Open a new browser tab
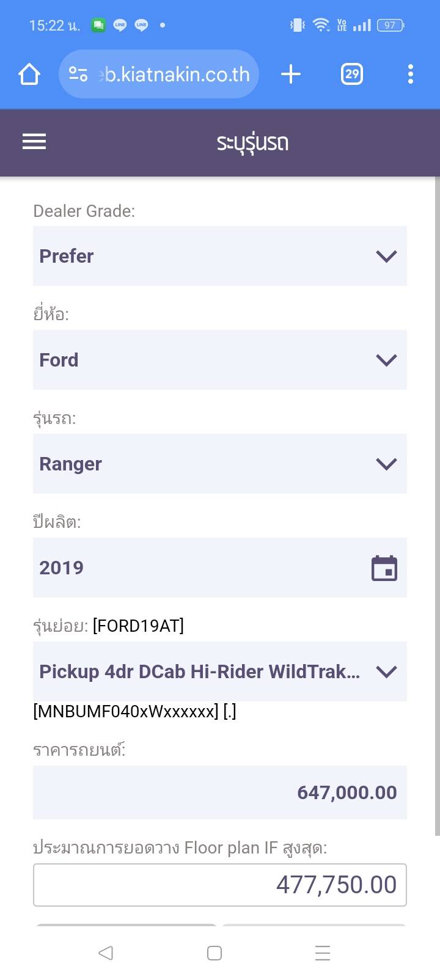 pos(291,75)
